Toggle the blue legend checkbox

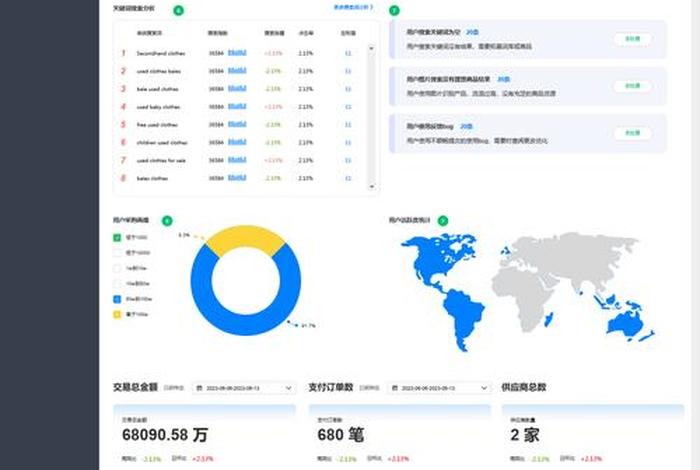[117, 299]
